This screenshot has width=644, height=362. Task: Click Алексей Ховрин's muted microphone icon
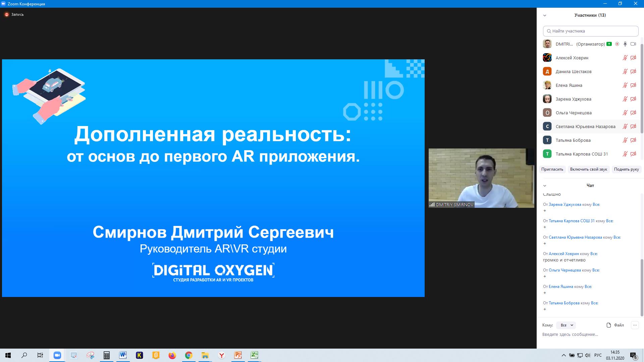pyautogui.click(x=625, y=58)
